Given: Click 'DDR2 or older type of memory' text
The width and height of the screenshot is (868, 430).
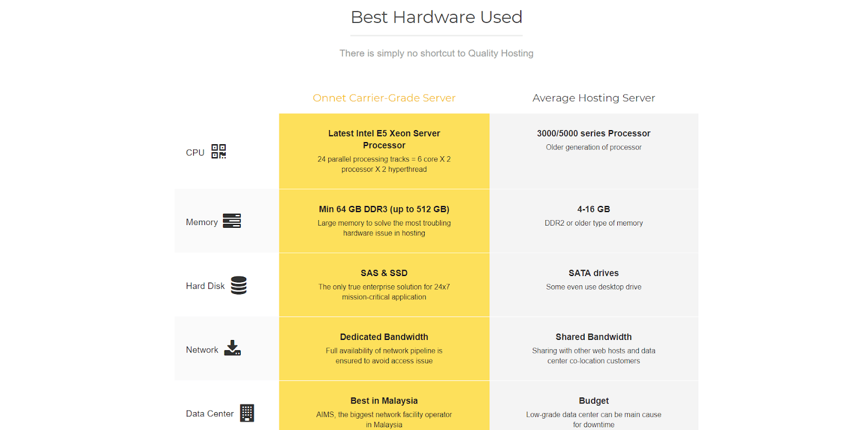Looking at the screenshot, I should (x=593, y=223).
